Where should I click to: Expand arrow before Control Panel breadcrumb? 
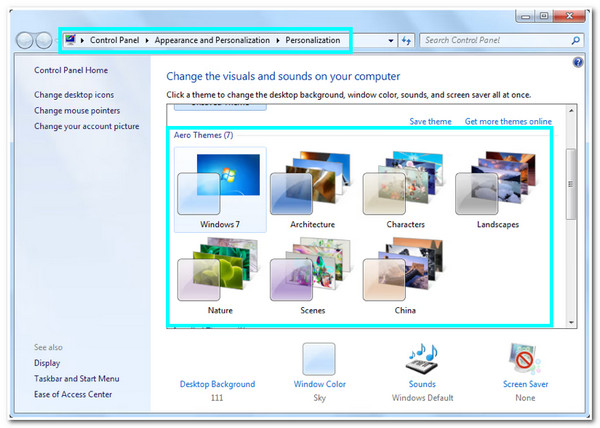82,41
